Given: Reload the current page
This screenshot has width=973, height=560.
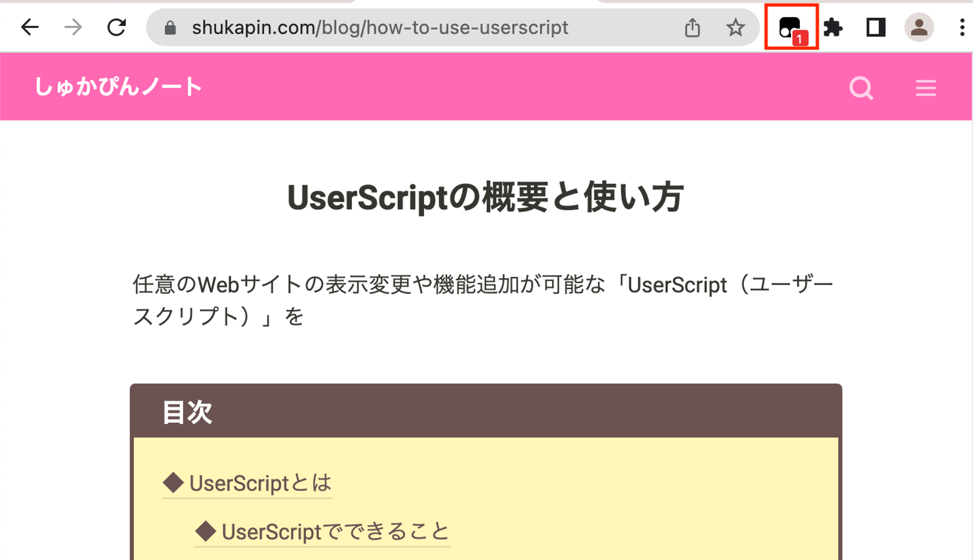Looking at the screenshot, I should pyautogui.click(x=117, y=27).
